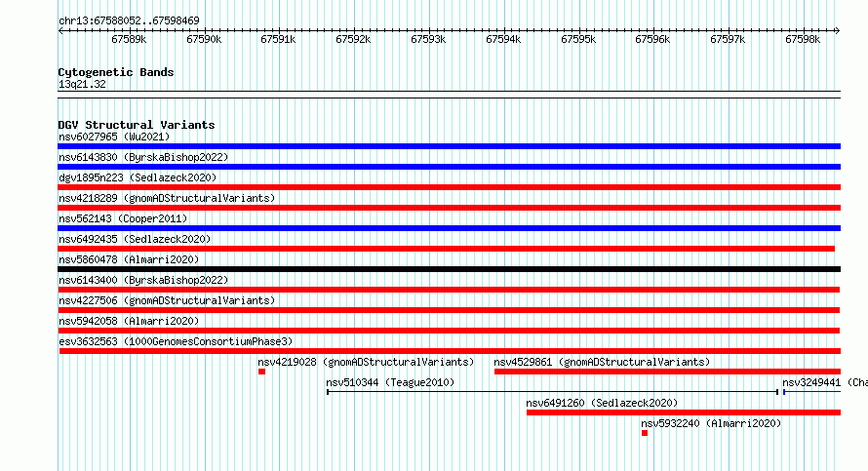The image size is (868, 471).
Task: Open nsv562143 (Cooper2011) variant label
Action: [x=123, y=218]
